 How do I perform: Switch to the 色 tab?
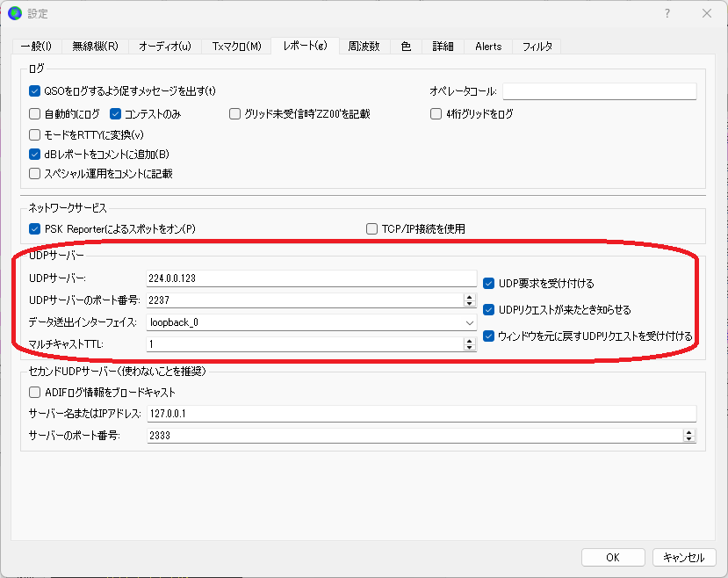click(x=406, y=47)
